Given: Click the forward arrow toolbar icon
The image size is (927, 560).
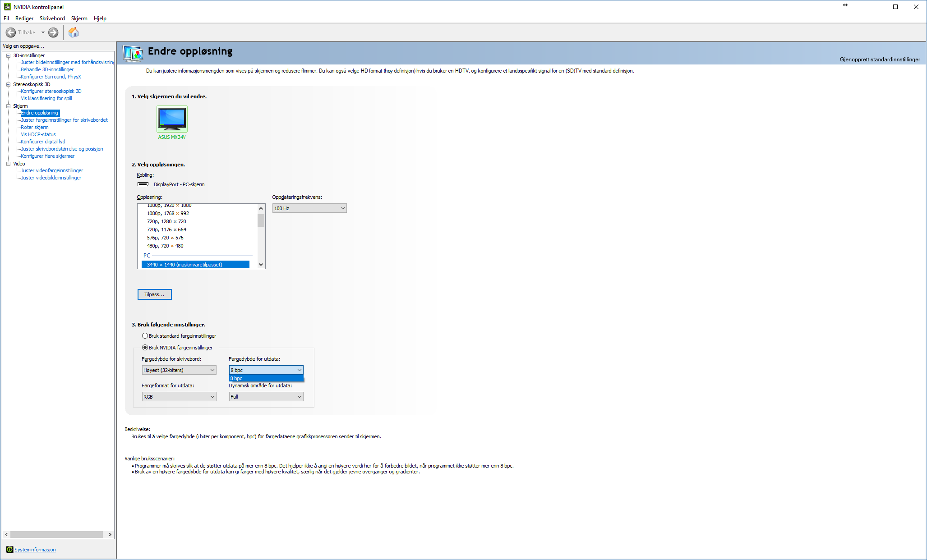Looking at the screenshot, I should point(53,32).
